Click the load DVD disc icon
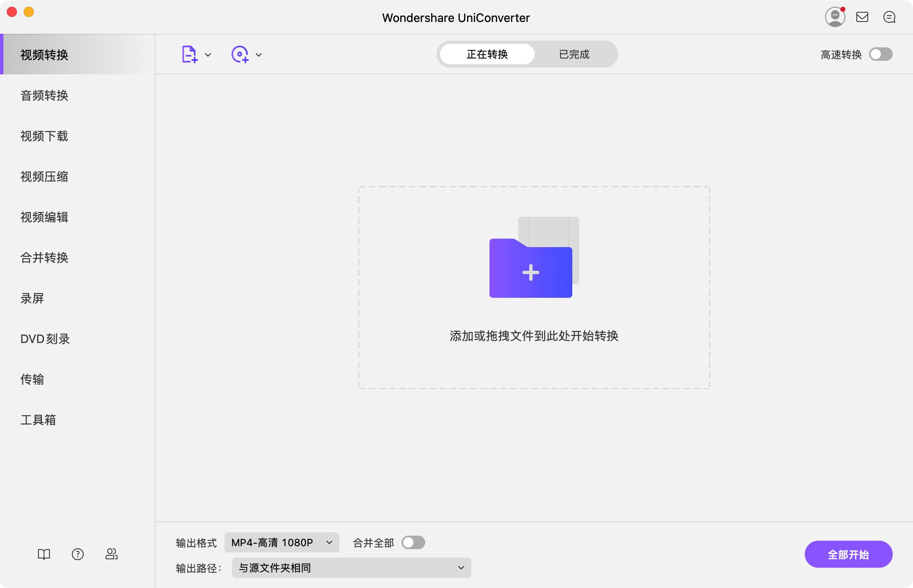 pos(240,54)
